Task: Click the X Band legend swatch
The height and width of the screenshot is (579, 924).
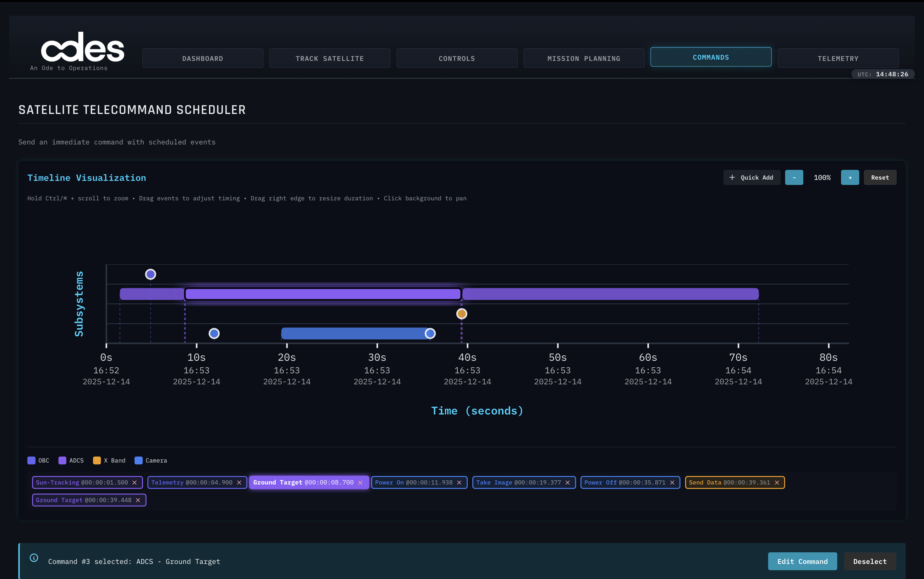Action: coord(97,460)
